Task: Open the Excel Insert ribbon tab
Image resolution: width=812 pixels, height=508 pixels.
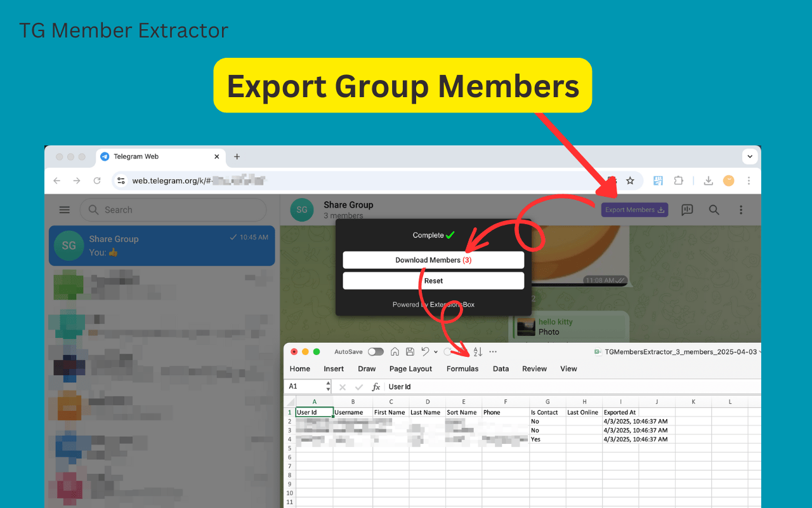Action: coord(334,369)
